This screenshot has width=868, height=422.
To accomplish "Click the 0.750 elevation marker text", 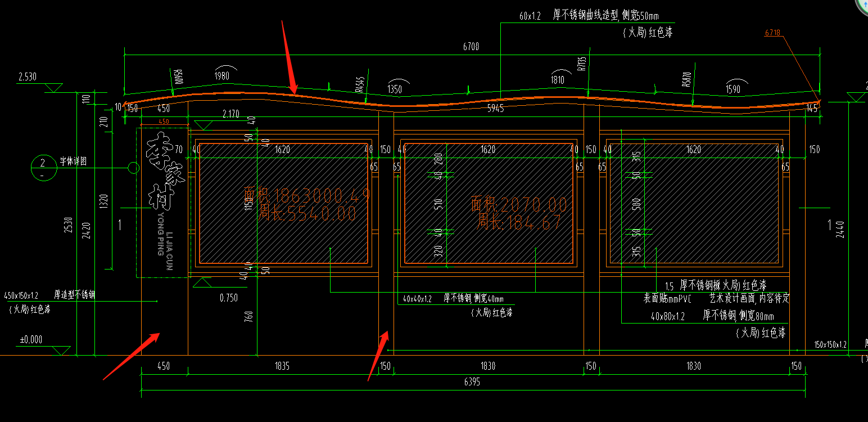I will (229, 298).
